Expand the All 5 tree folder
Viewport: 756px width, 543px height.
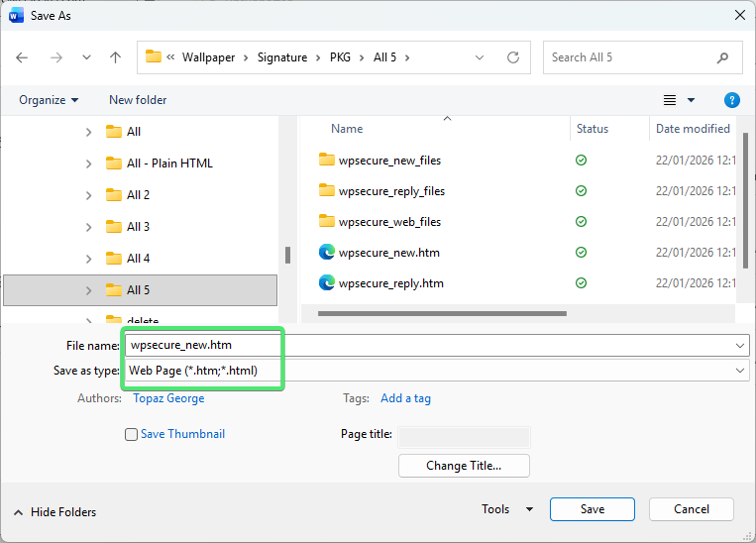tap(88, 290)
